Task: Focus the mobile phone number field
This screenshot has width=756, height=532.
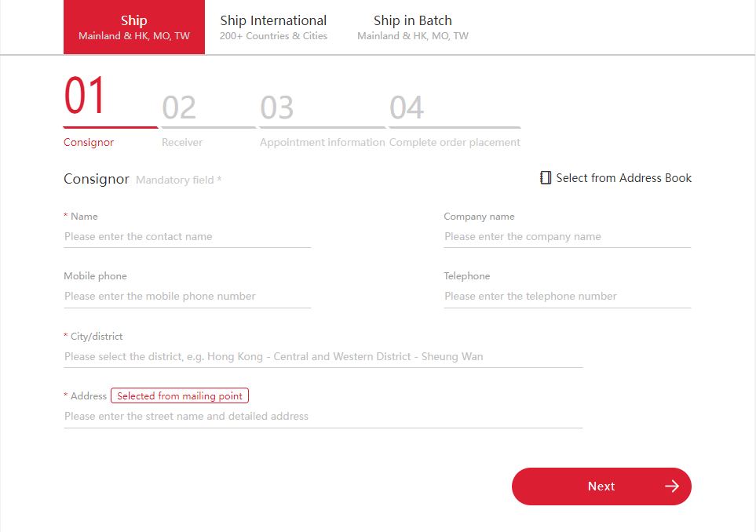Action: pos(188,297)
